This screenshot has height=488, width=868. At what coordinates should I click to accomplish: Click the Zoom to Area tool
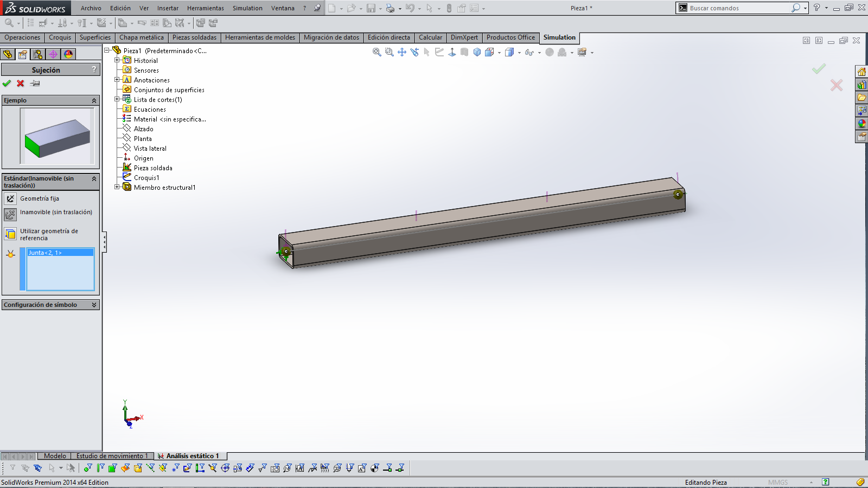390,52
